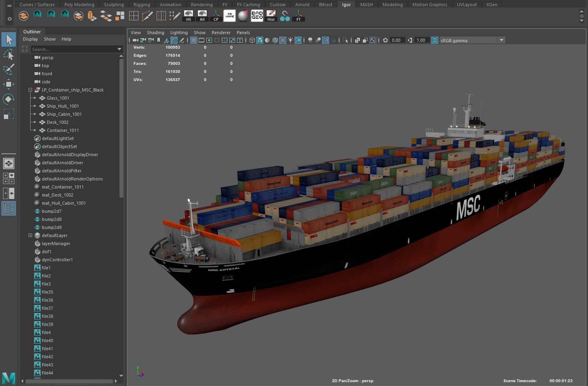The height and width of the screenshot is (386, 588).
Task: Select Ship_Hull_1001 in the Outliner
Action: click(x=63, y=106)
